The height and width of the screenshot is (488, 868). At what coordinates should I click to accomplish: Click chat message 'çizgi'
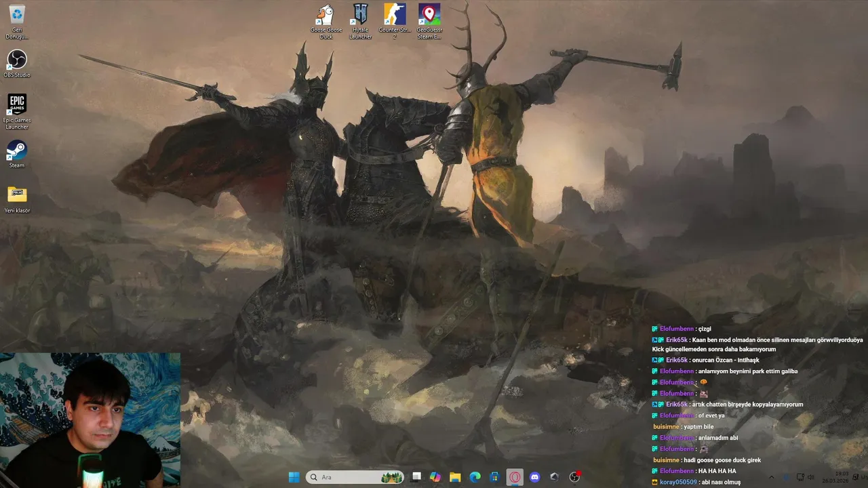pos(705,329)
